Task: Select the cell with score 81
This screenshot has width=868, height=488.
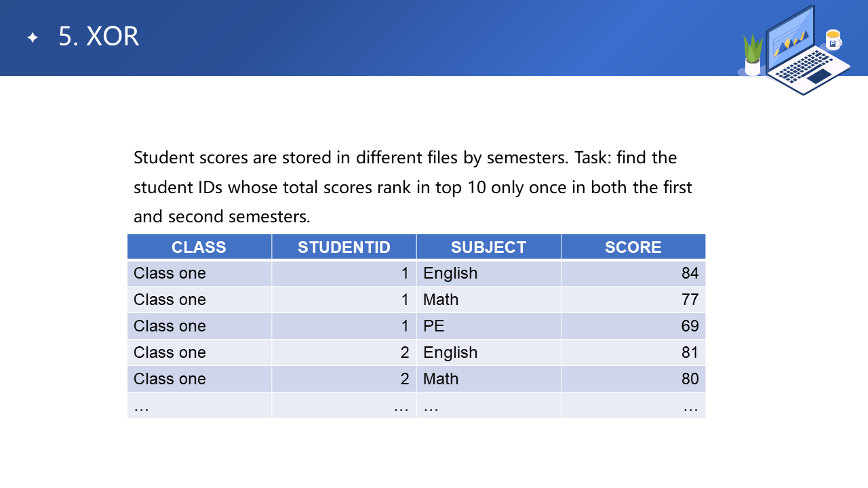Action: (633, 352)
